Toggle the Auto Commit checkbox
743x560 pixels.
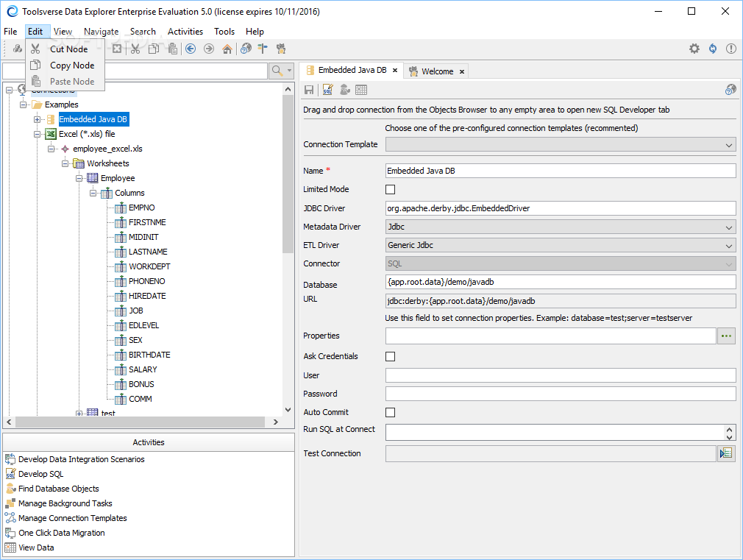[390, 413]
